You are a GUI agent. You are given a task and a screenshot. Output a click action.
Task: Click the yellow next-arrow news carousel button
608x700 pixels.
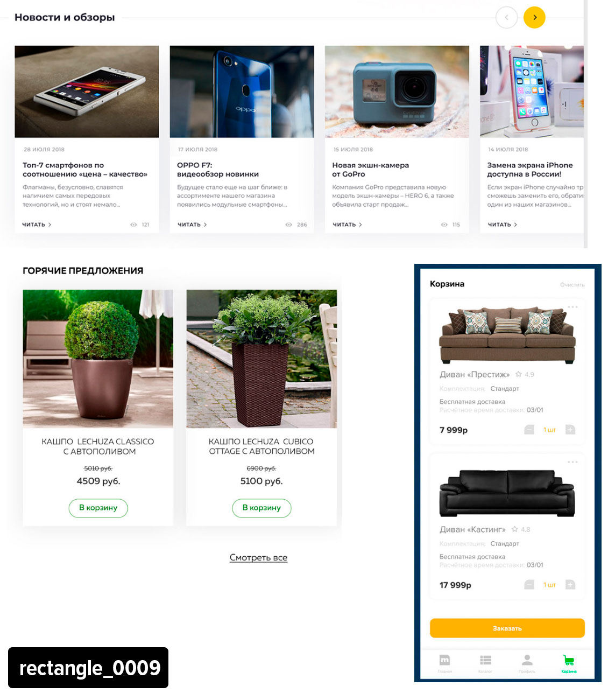[x=534, y=17]
